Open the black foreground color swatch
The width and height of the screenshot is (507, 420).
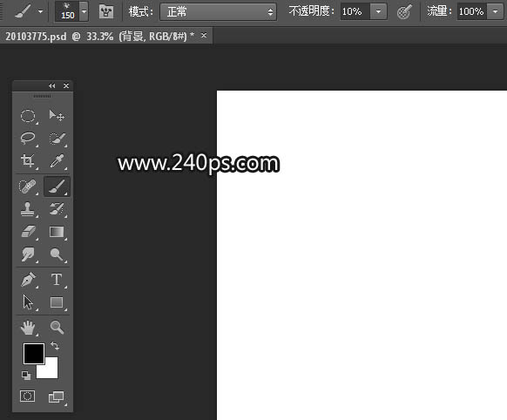pyautogui.click(x=34, y=354)
